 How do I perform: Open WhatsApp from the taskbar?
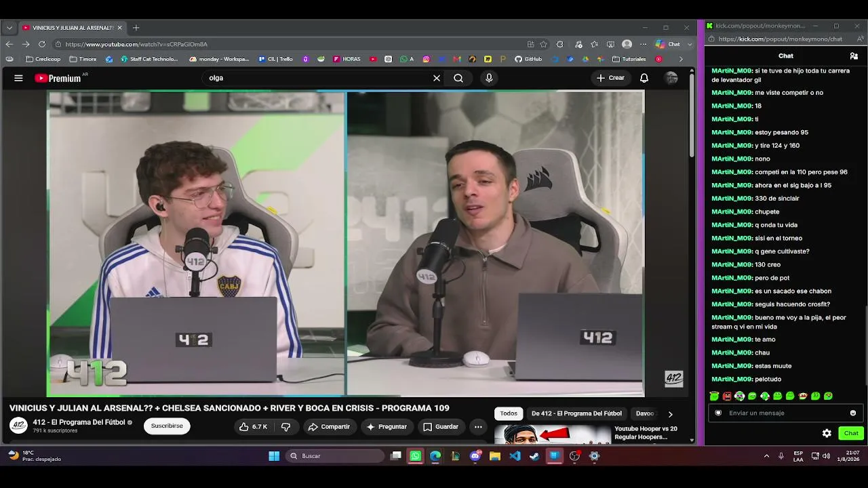(416, 456)
